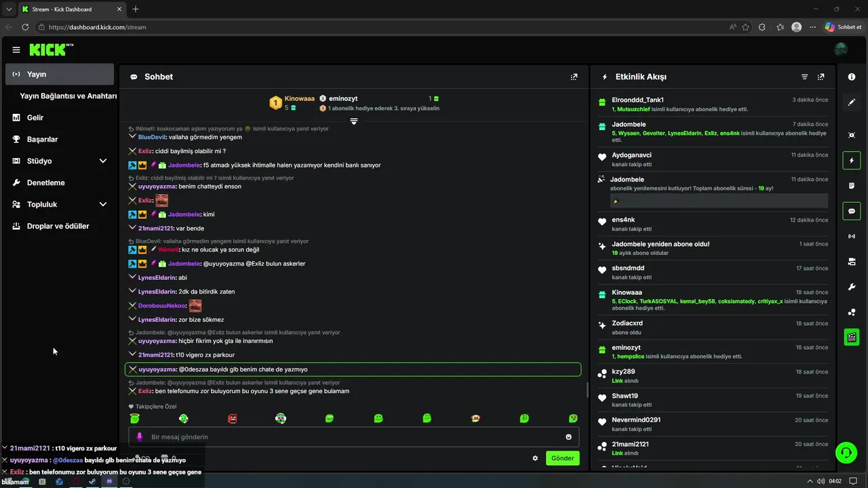Reload the page with browser refresh button
The image size is (868, 488).
tap(25, 27)
